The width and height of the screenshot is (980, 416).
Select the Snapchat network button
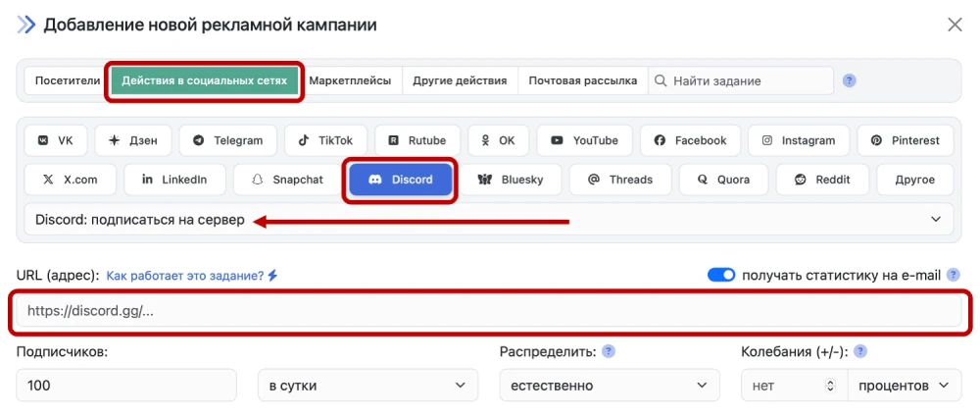[287, 180]
